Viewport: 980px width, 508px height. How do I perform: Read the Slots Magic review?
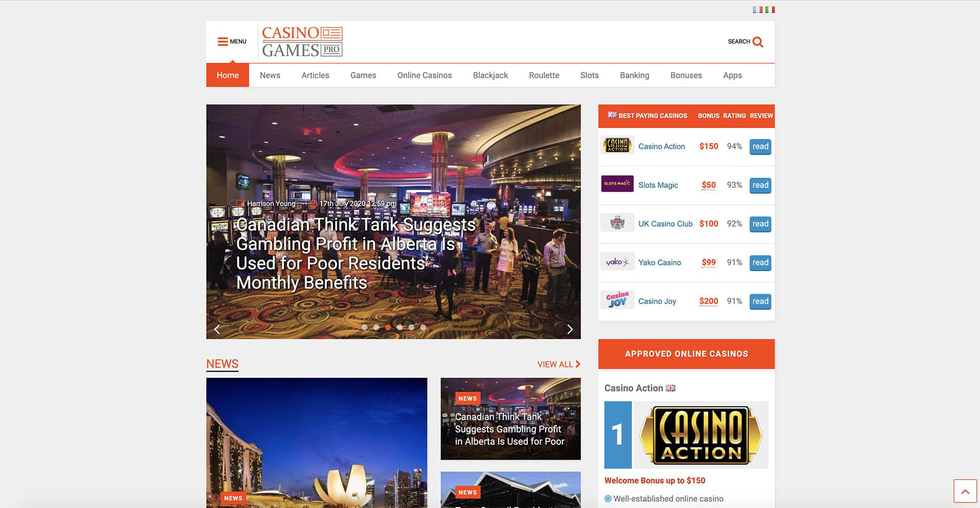tap(760, 185)
